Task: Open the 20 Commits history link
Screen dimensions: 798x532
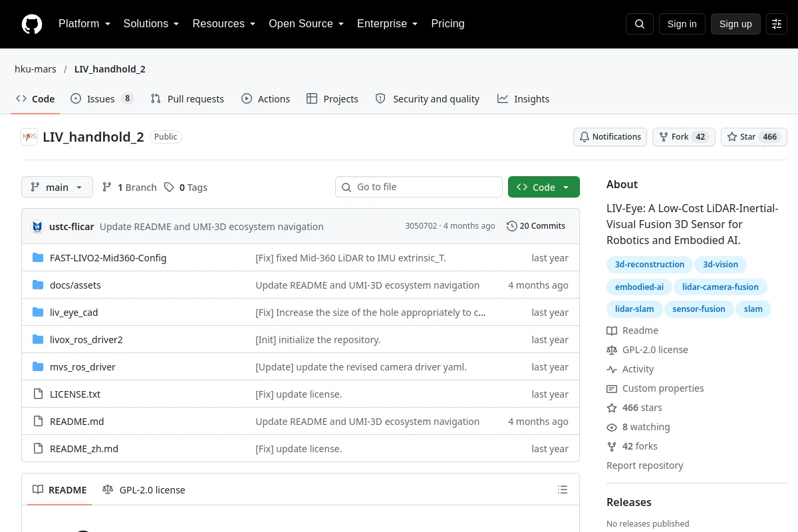Action: pos(536,226)
